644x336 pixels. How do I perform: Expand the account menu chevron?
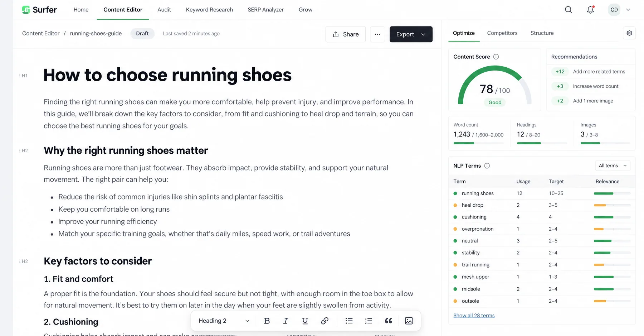point(628,10)
